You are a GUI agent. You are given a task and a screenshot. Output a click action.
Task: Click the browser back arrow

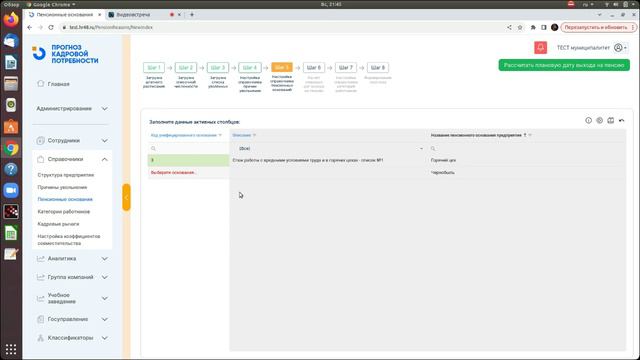point(29,27)
